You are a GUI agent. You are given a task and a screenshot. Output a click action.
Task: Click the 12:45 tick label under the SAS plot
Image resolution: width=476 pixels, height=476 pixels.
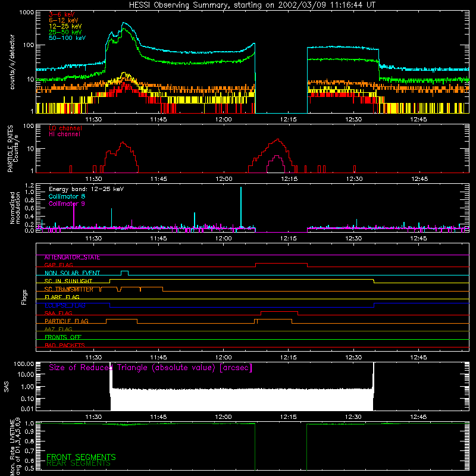(x=418, y=417)
